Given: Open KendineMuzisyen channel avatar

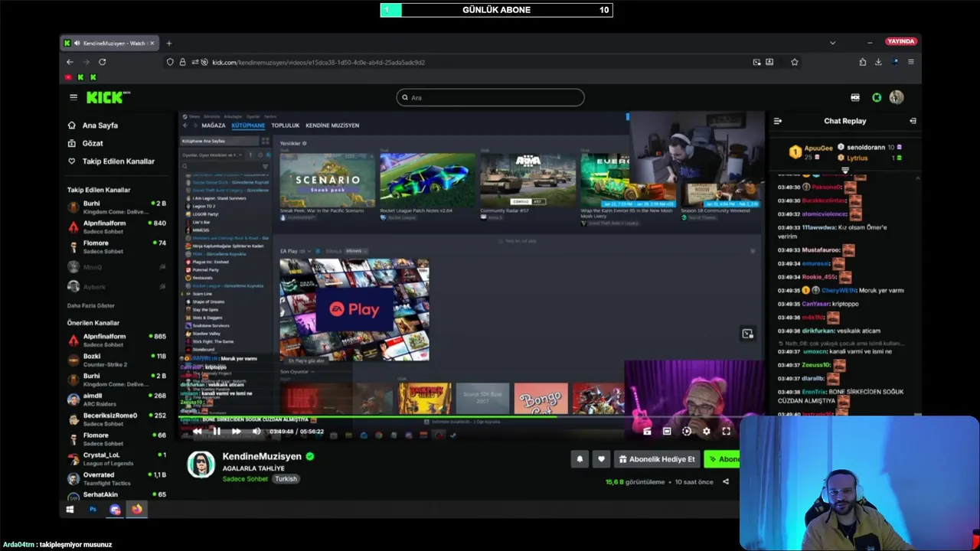Looking at the screenshot, I should [201, 465].
